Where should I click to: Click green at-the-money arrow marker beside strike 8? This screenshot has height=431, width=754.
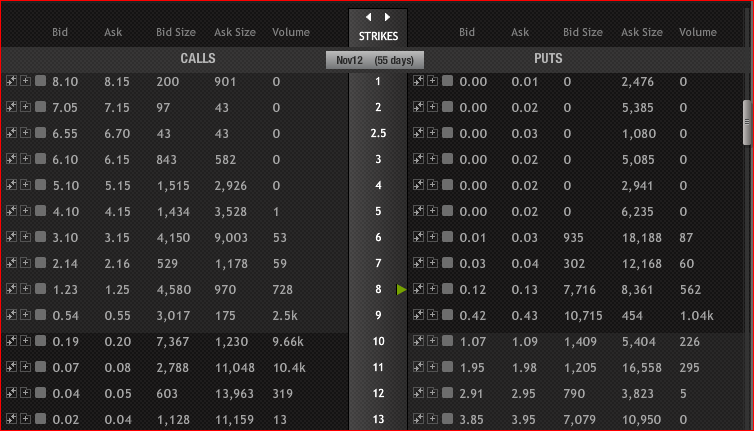click(402, 289)
